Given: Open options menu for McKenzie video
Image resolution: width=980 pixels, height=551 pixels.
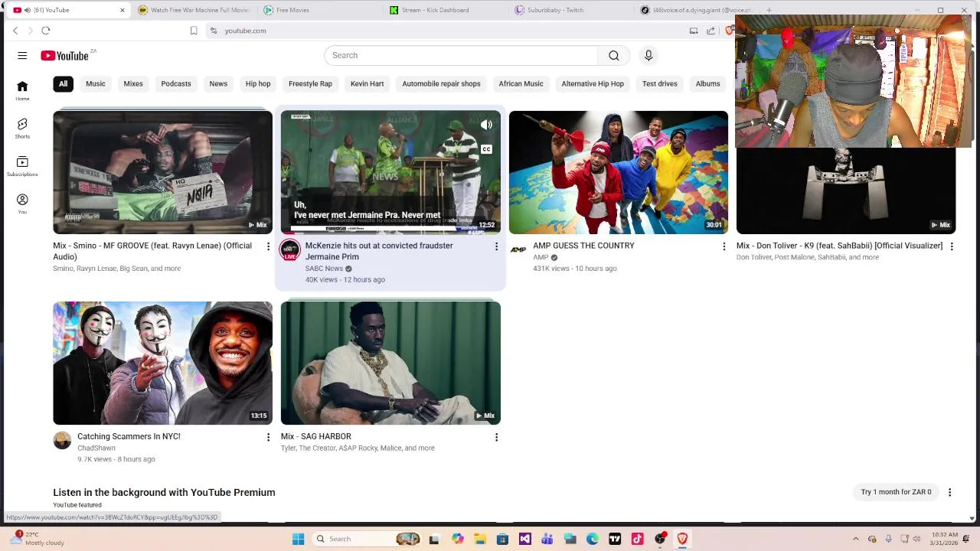Looking at the screenshot, I should [x=496, y=246].
